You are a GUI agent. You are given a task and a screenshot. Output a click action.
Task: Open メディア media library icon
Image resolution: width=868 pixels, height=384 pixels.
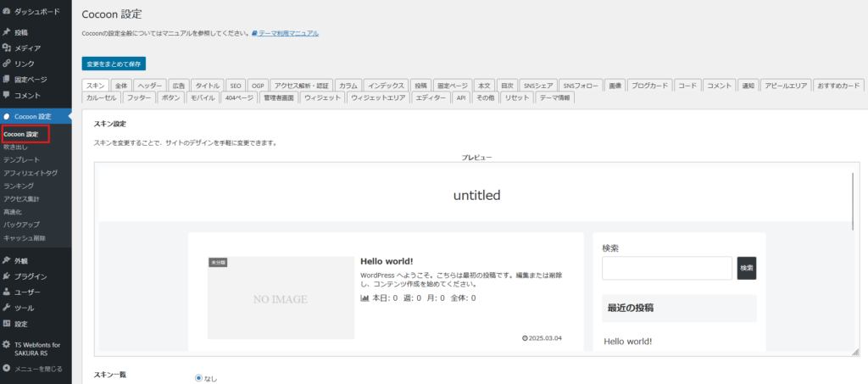click(x=7, y=48)
